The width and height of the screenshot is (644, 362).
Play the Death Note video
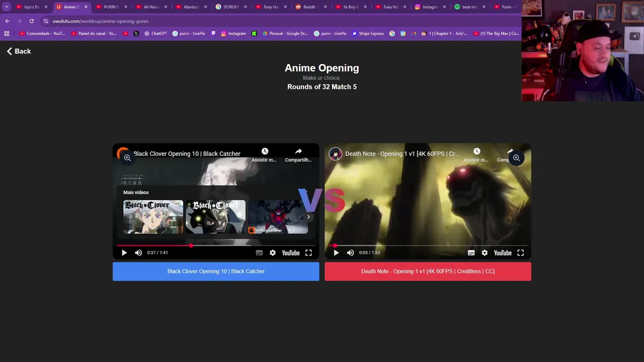point(336,253)
